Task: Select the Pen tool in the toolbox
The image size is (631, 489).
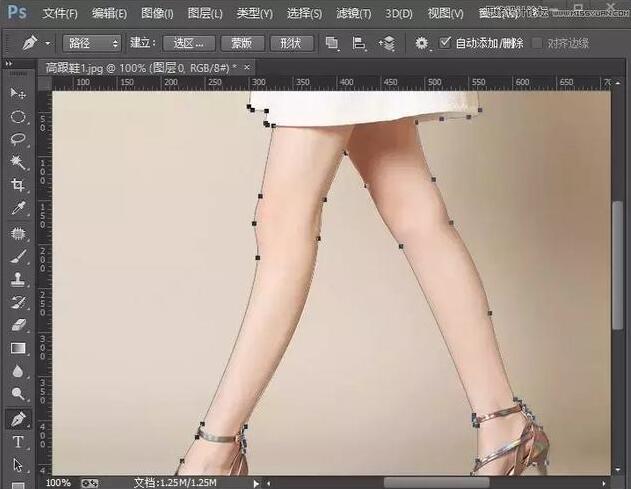Action: (18, 419)
